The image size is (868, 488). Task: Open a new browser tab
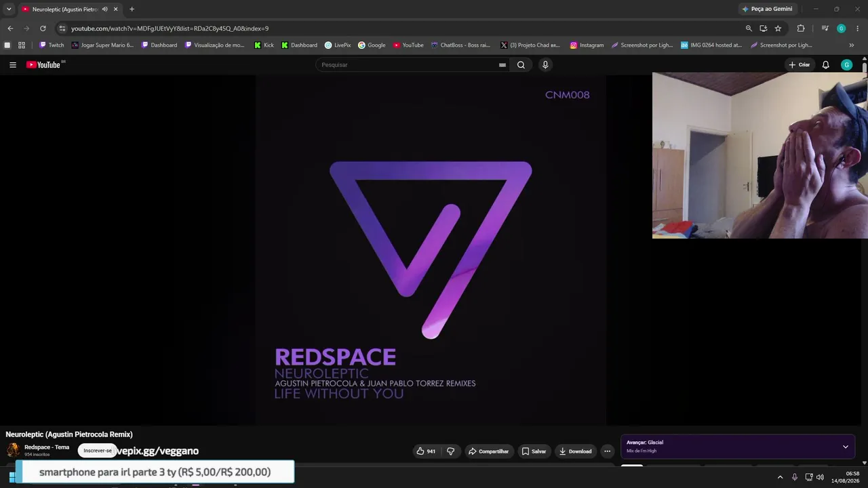[x=132, y=9]
